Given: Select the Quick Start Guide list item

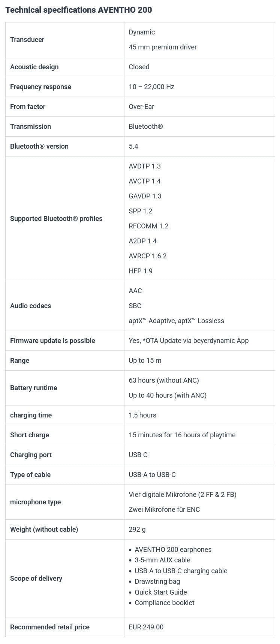Looking at the screenshot, I should [161, 592].
